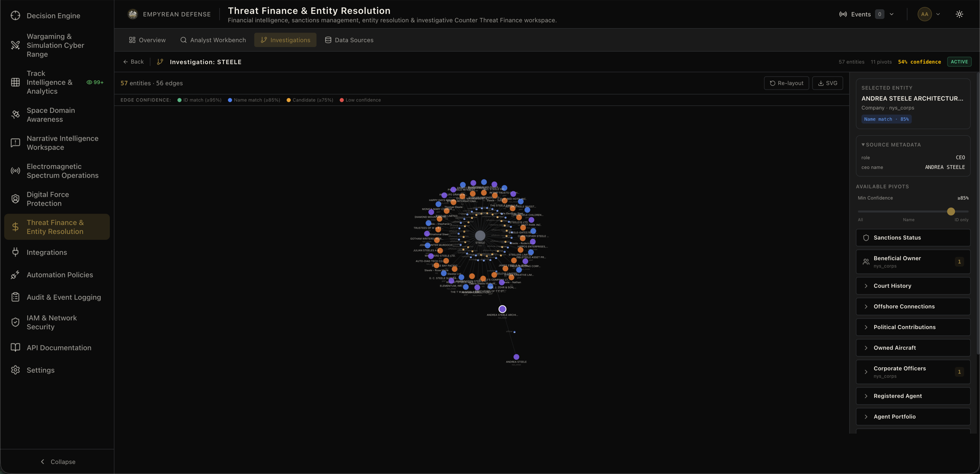Open Events dropdown chevron

click(x=891, y=14)
